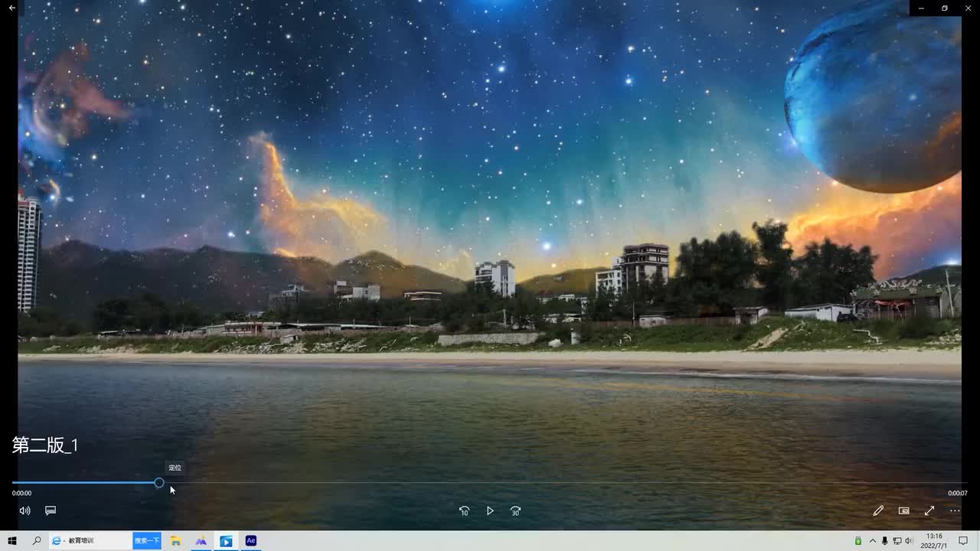The height and width of the screenshot is (551, 980).
Task: Click green USB safely-remove tray icon
Action: point(858,541)
